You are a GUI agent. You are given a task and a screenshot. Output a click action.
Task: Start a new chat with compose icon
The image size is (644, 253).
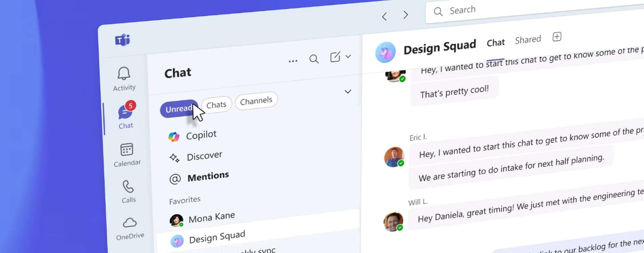click(335, 57)
